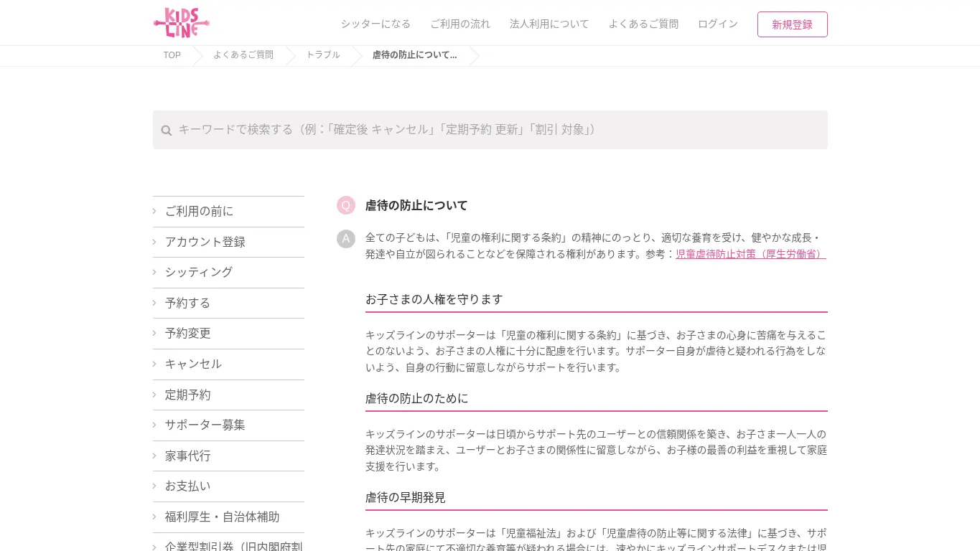
Task: Open トラブル in the breadcrumb
Action: tap(323, 55)
